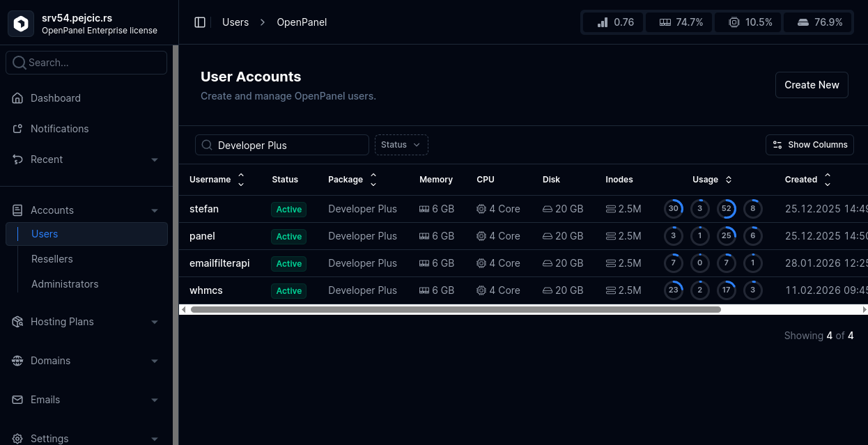Click Developer Plus package for emailfilterapi
Image resolution: width=868 pixels, height=445 pixels.
362,263
